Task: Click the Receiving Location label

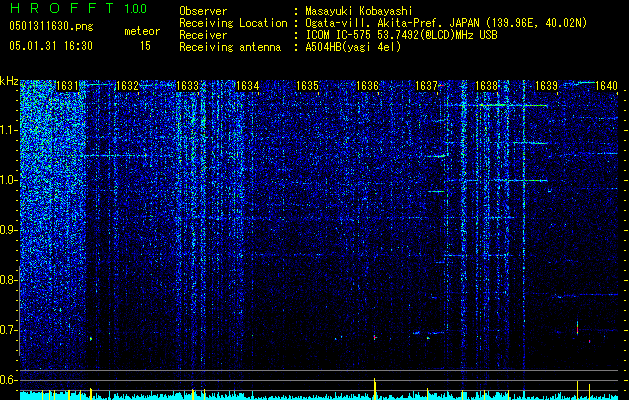Action: coord(233,23)
